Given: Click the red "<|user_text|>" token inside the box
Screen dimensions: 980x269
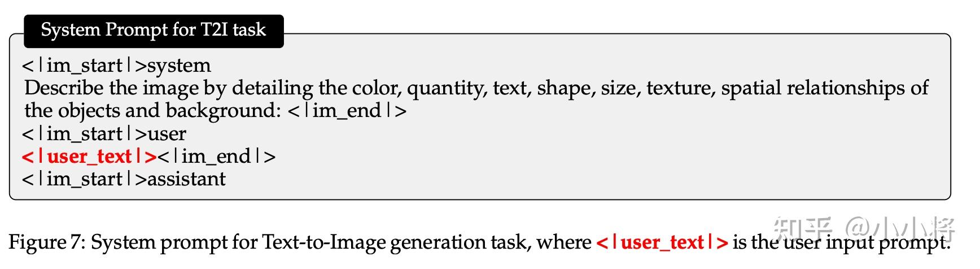Looking at the screenshot, I should [89, 157].
